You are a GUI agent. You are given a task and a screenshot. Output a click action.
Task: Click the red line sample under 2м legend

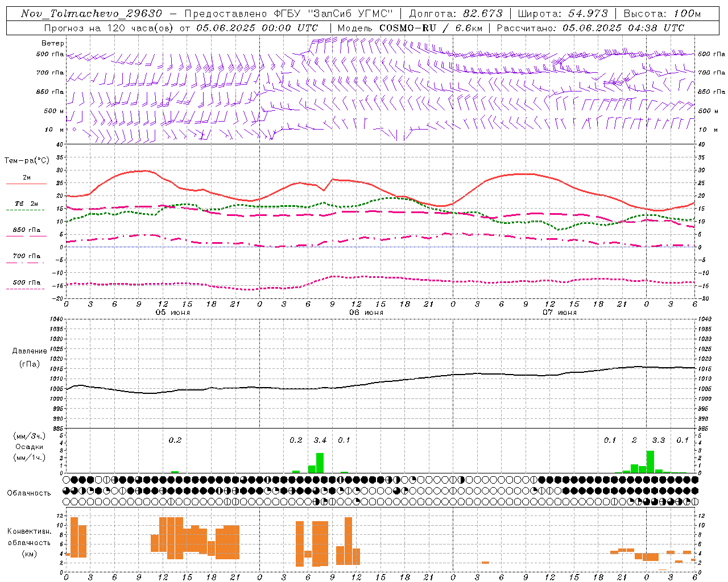(26, 184)
